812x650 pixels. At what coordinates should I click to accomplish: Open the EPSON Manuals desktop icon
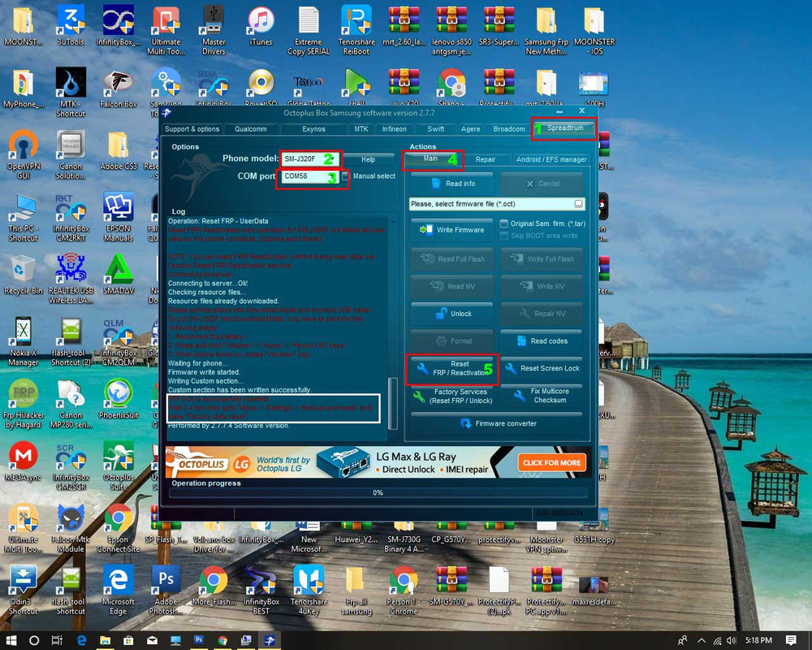tap(119, 217)
